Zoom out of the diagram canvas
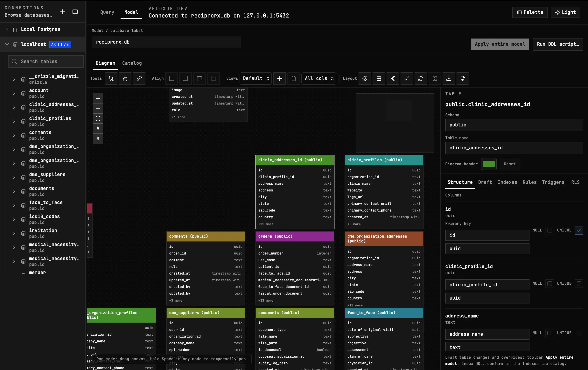This screenshot has width=588, height=370. [98, 108]
